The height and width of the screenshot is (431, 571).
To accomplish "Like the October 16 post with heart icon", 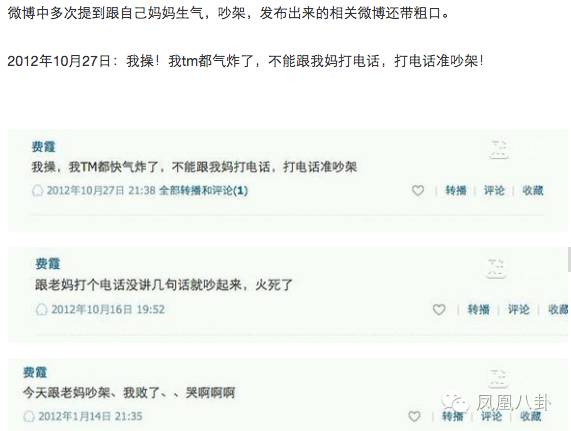I will 439,309.
